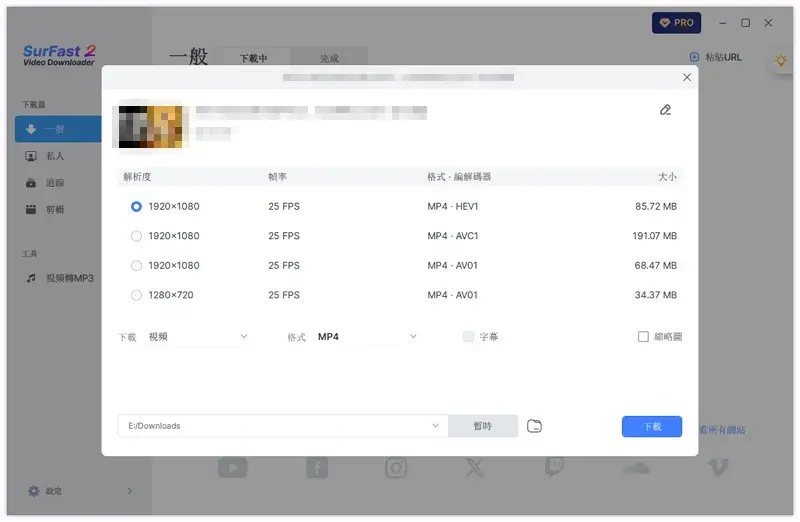This screenshot has height=522, width=800.
Task: Click the pencil edit icon beside the title
Action: coord(665,110)
